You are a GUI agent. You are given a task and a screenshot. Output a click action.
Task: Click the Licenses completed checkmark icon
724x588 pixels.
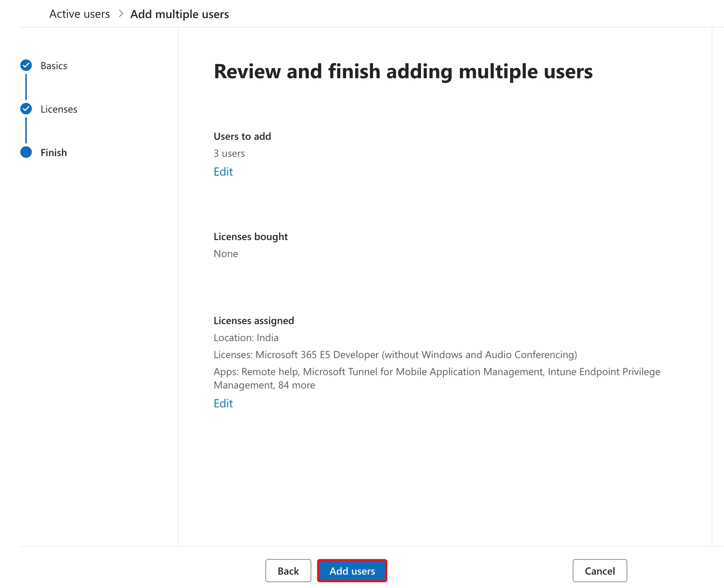click(x=26, y=109)
